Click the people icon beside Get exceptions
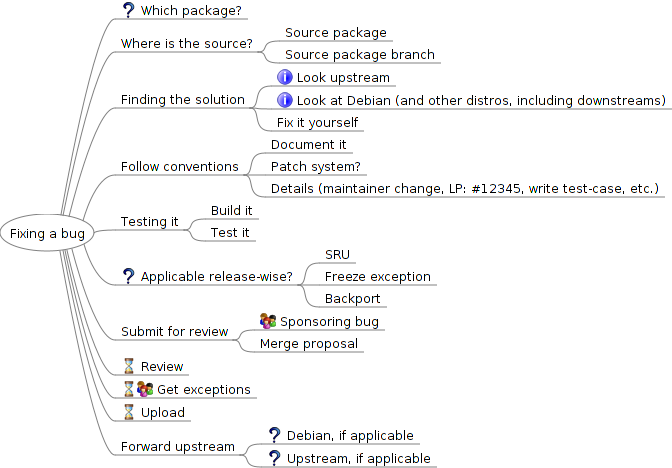The image size is (672, 468). pos(145,389)
